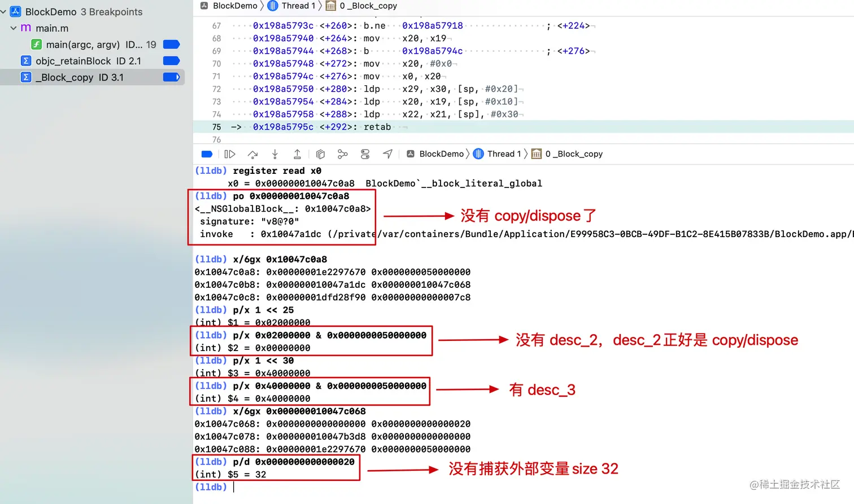Click the 'x/6gx 0x10047c0a8' console command

pos(280,260)
